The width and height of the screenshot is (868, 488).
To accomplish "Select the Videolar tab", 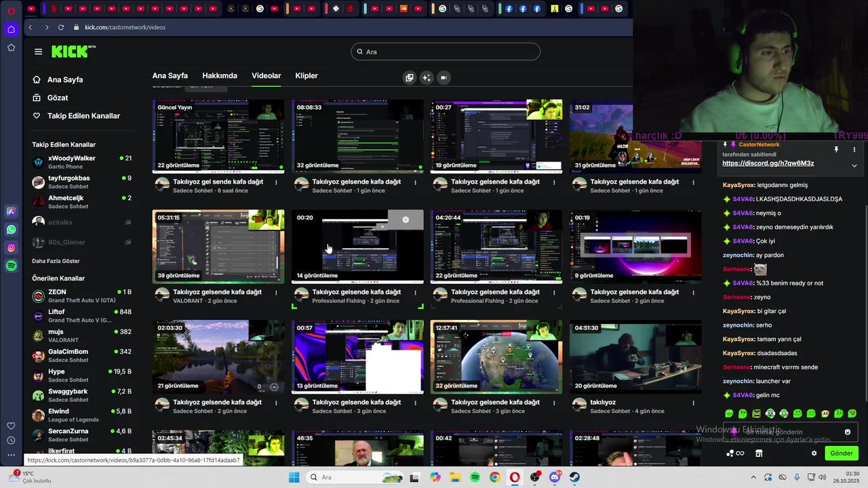I will click(267, 76).
